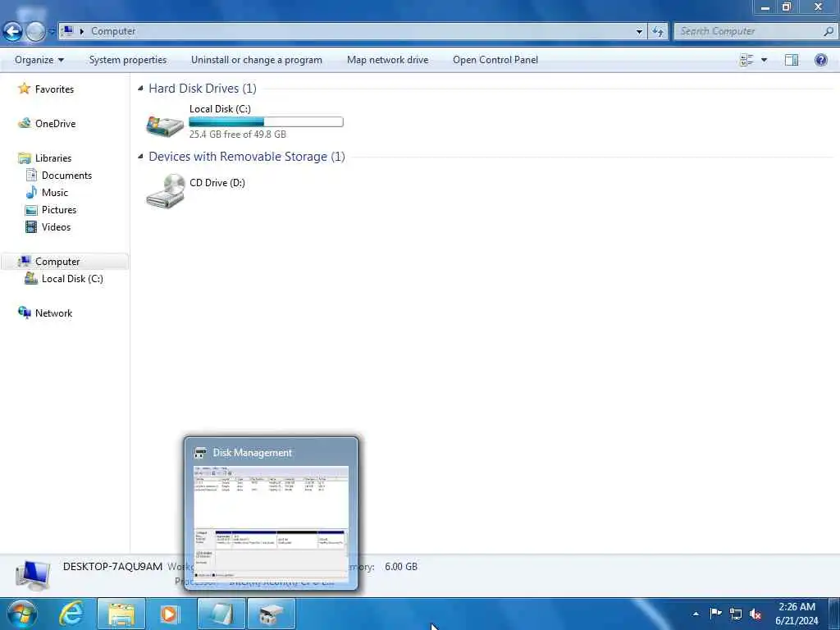Screen dimensions: 840x630
Task: Select the Local Disk (C:) drive icon
Action: (x=165, y=126)
